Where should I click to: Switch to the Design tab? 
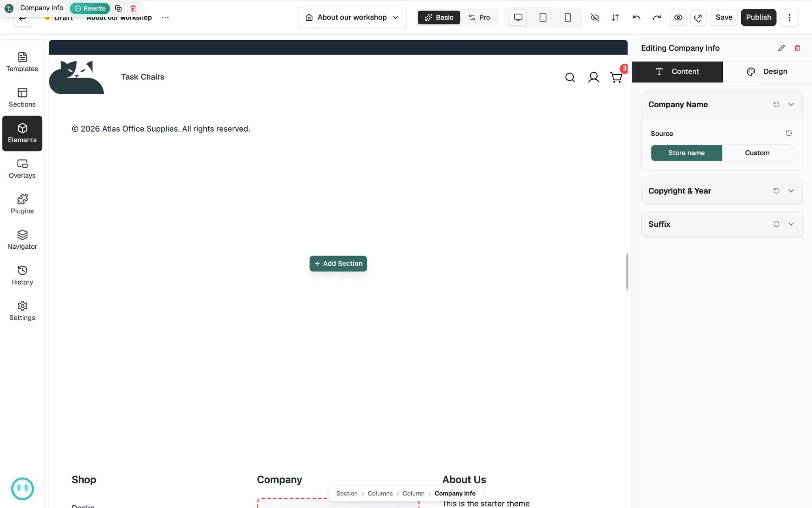coord(767,72)
